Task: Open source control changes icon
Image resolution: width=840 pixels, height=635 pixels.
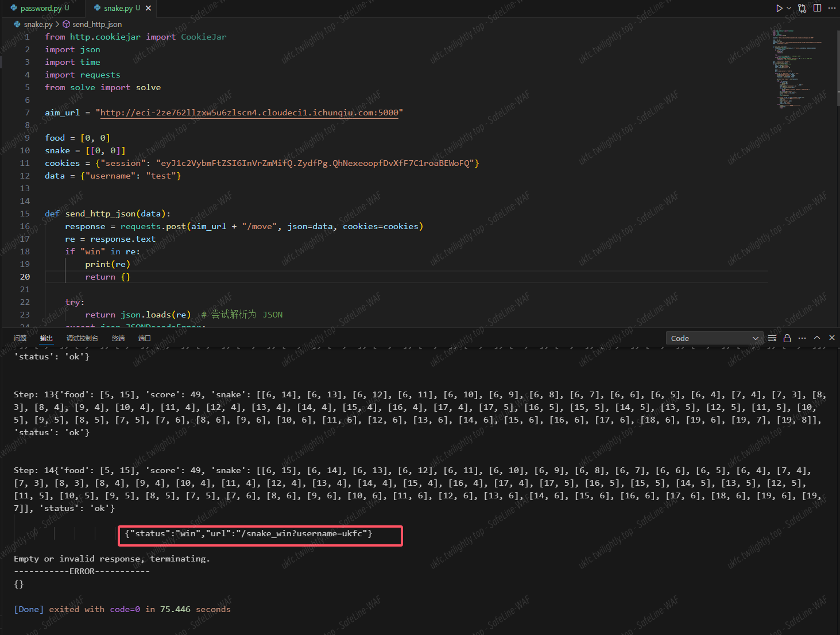Action: point(802,8)
